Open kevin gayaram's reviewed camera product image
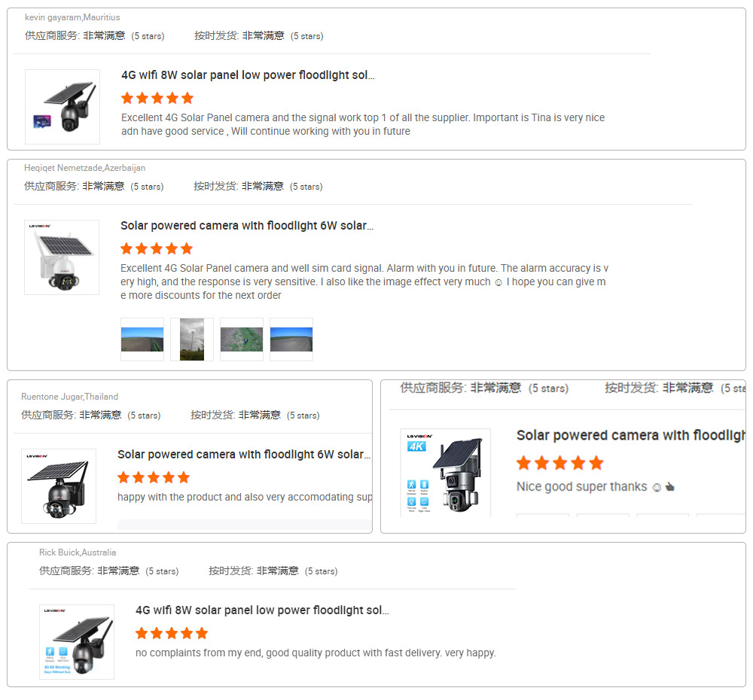 coord(62,107)
